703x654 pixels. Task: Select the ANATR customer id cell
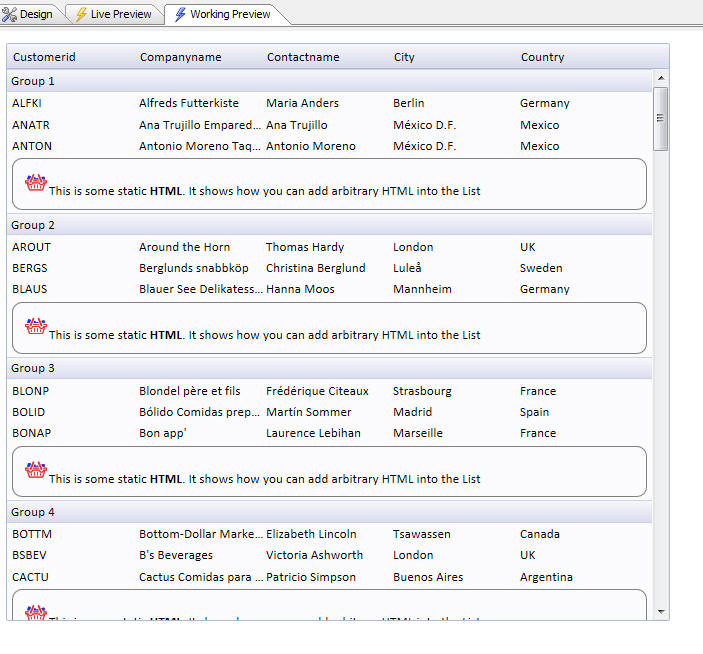click(x=31, y=125)
